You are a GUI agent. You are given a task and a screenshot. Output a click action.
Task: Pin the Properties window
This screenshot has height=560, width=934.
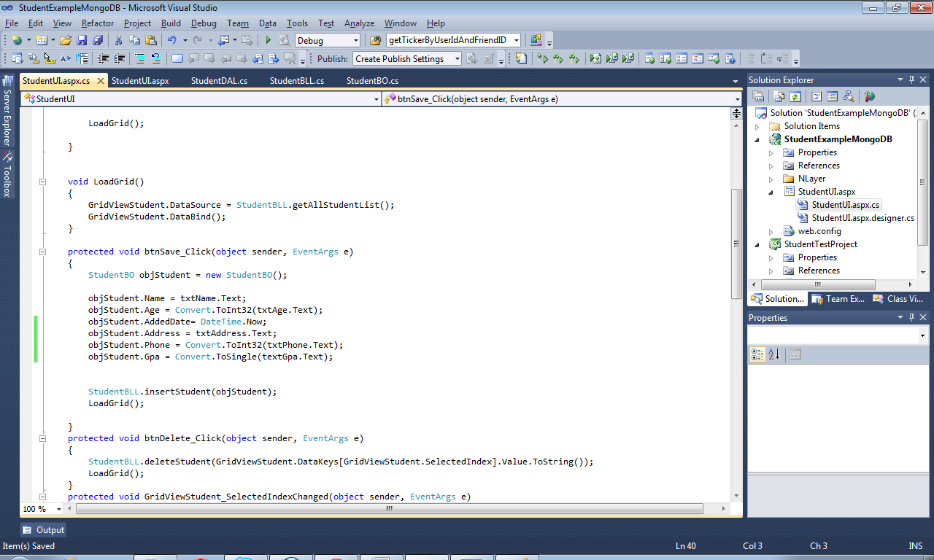click(x=911, y=317)
